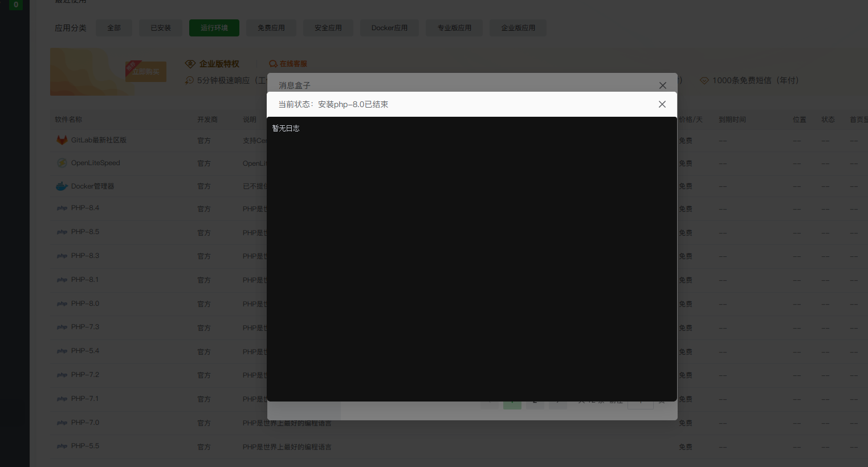Open the OpenLiteSpeed software entry
This screenshot has width=868, height=467.
pyautogui.click(x=95, y=163)
